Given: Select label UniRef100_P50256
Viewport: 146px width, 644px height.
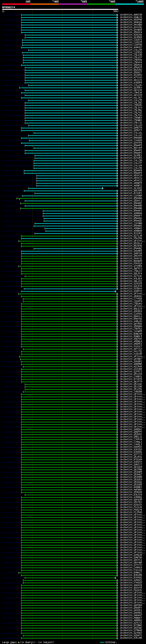Looking at the screenshot, I should (x=131, y=238).
